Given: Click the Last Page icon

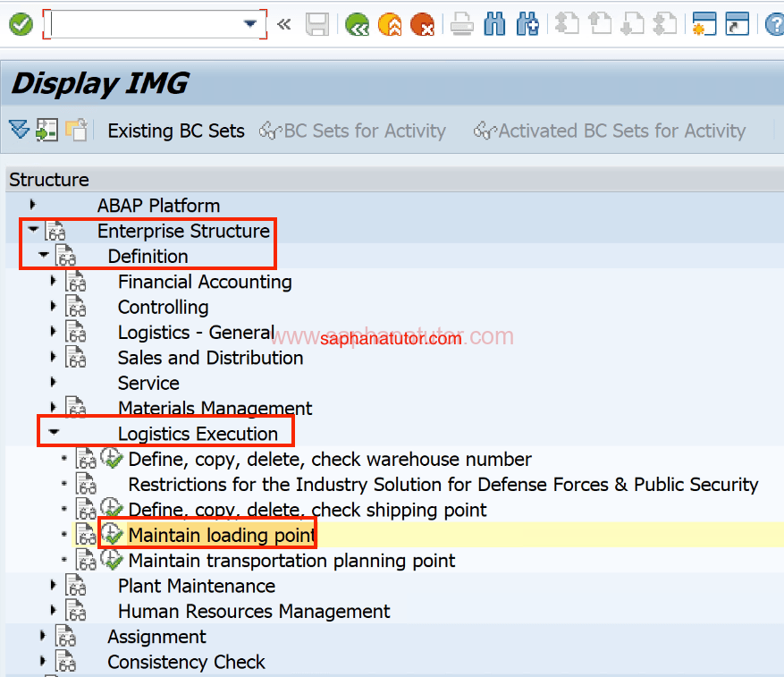Looking at the screenshot, I should (x=665, y=24).
